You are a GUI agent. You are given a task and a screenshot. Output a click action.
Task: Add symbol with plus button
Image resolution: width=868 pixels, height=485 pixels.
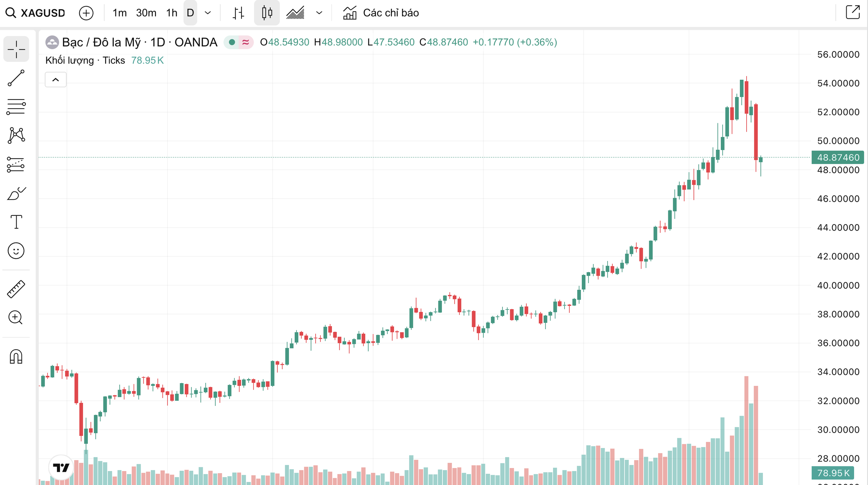pos(86,13)
